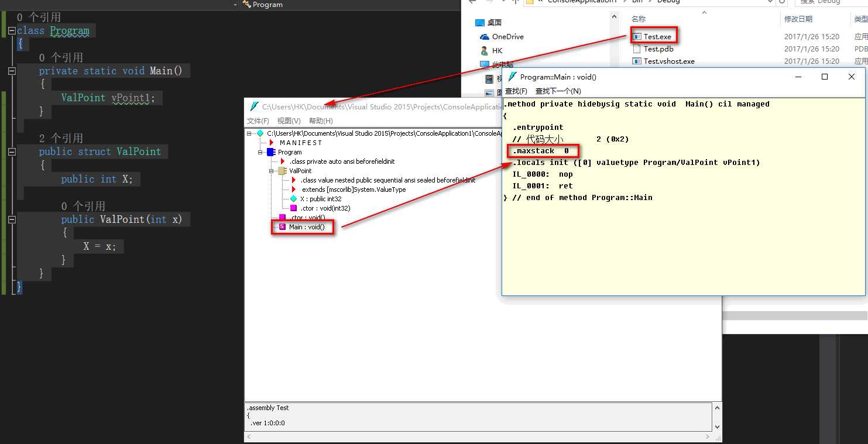Viewport: 868px width, 444px height.
Task: Open 桌面 in Explorer navigation pane
Action: [495, 23]
